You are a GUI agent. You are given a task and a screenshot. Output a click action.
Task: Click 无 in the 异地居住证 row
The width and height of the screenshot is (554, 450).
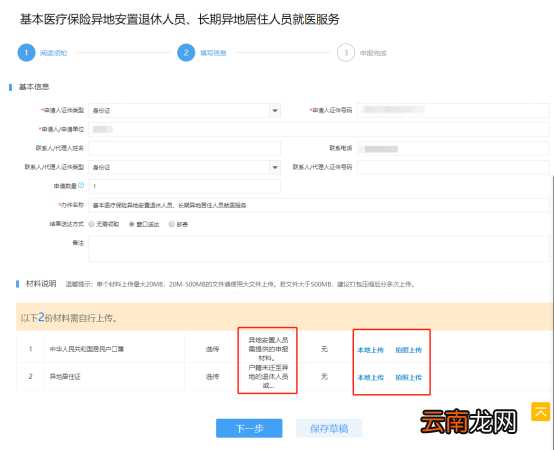point(324,377)
